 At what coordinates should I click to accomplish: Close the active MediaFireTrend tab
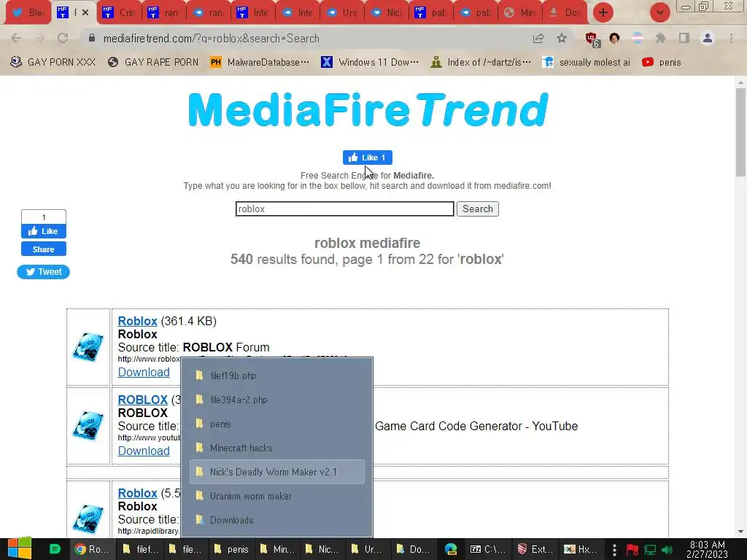(85, 13)
